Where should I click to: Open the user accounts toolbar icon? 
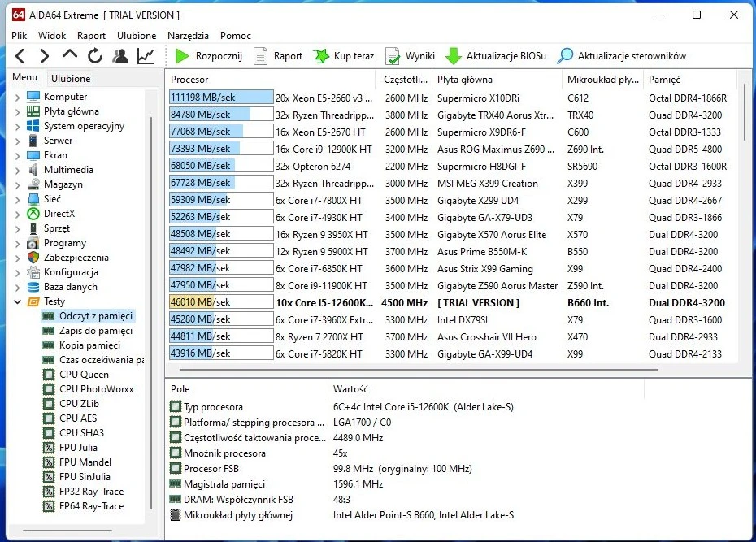pyautogui.click(x=120, y=56)
